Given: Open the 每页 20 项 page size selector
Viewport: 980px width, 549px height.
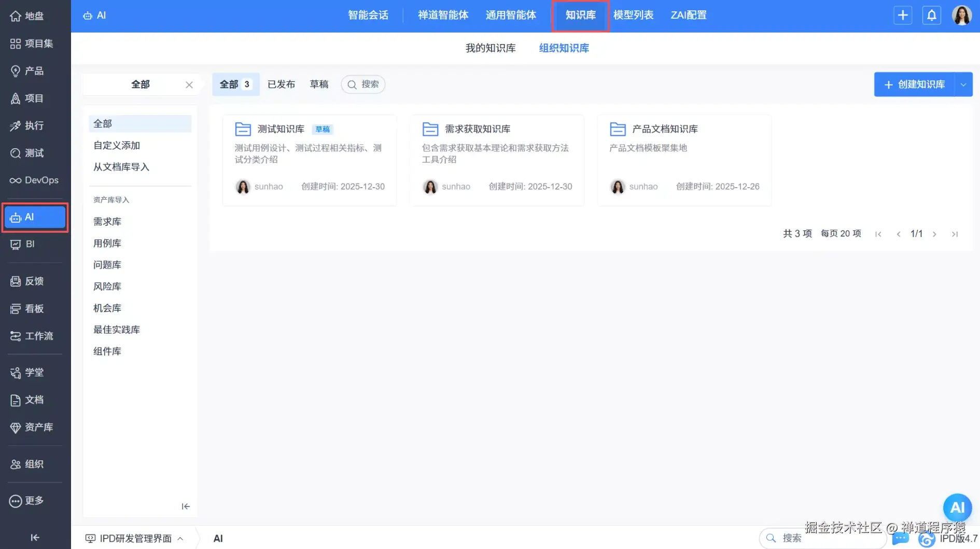Looking at the screenshot, I should coord(841,234).
